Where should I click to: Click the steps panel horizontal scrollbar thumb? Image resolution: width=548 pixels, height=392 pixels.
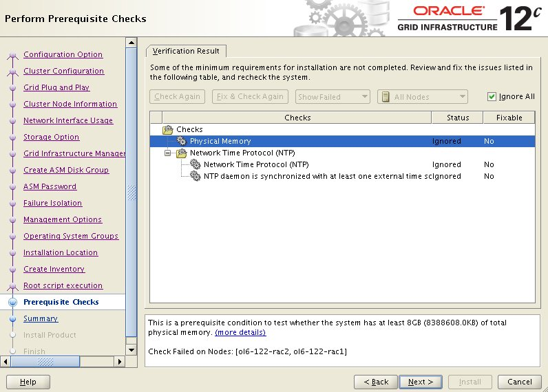pos(45,362)
